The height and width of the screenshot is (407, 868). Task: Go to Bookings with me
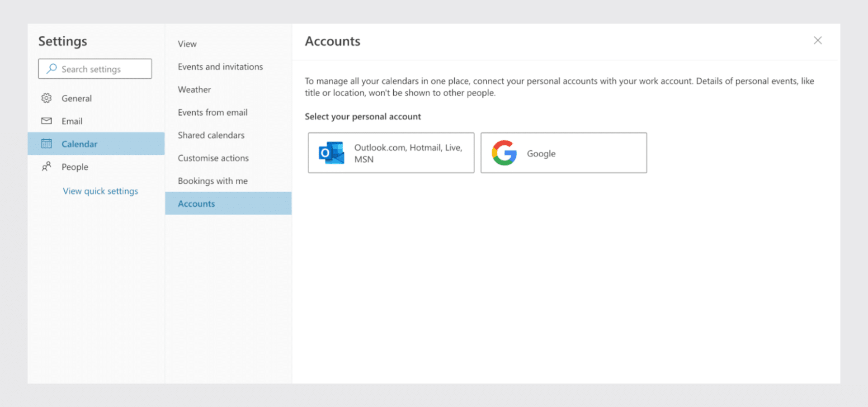[x=212, y=181]
